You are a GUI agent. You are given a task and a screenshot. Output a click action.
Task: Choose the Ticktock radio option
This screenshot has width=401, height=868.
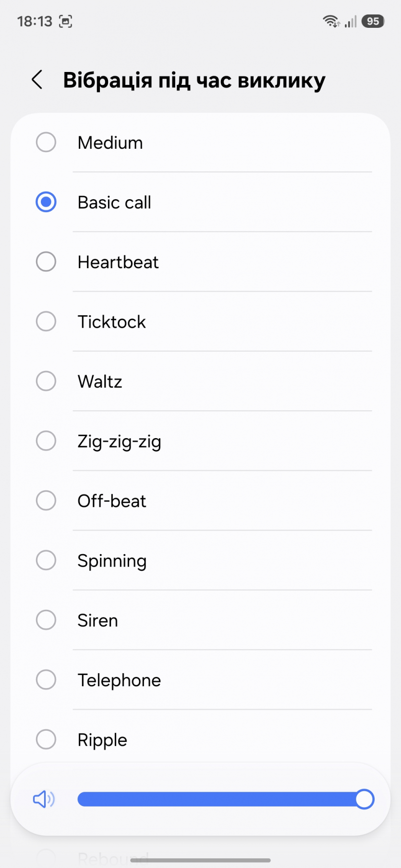pyautogui.click(x=46, y=321)
